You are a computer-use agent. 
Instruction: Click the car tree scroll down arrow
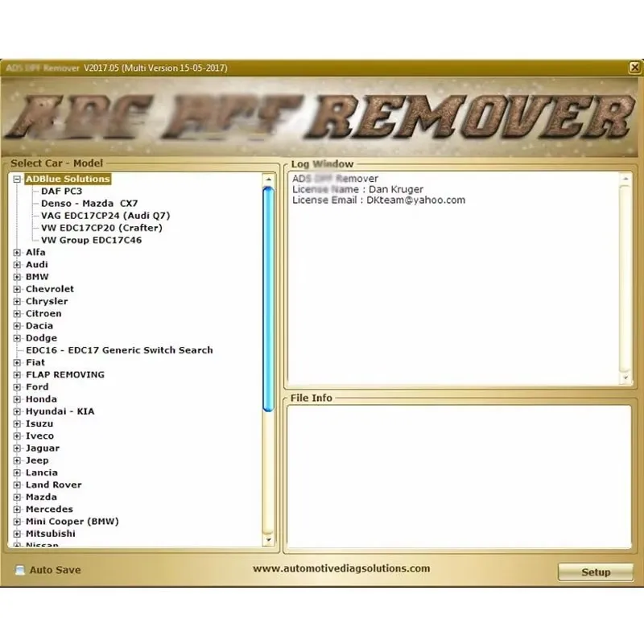[x=268, y=540]
